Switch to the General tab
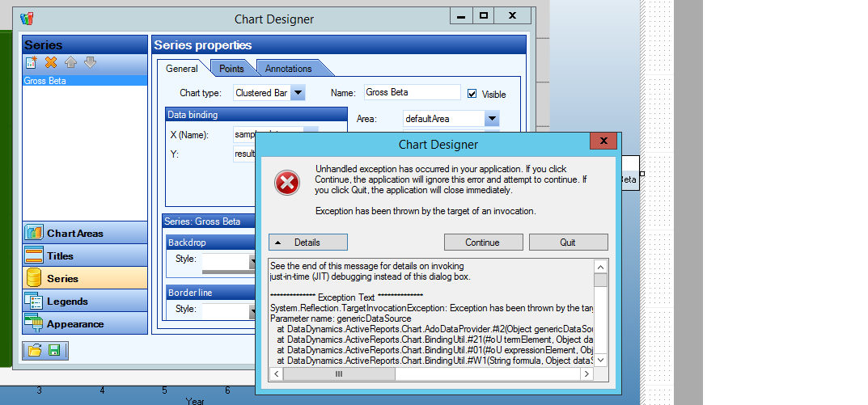Viewport: 868px width, 405px height. click(181, 69)
